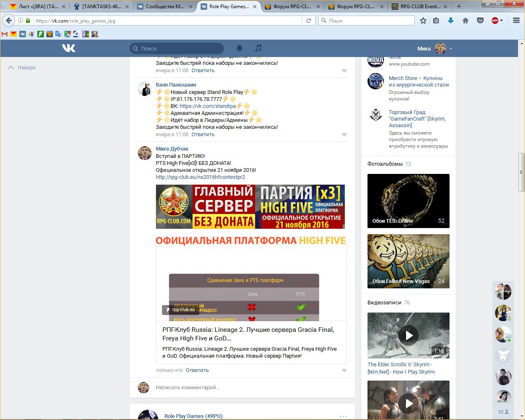Screen dimensions: 525x420
Task: Switch to the Лист «[JIRA] tab
Action: pos(38,7)
